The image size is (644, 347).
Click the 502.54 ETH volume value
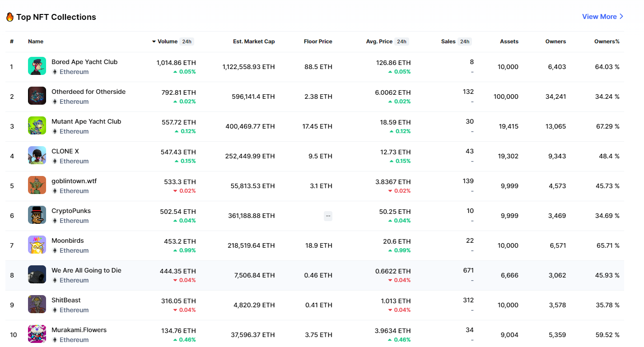[178, 212]
